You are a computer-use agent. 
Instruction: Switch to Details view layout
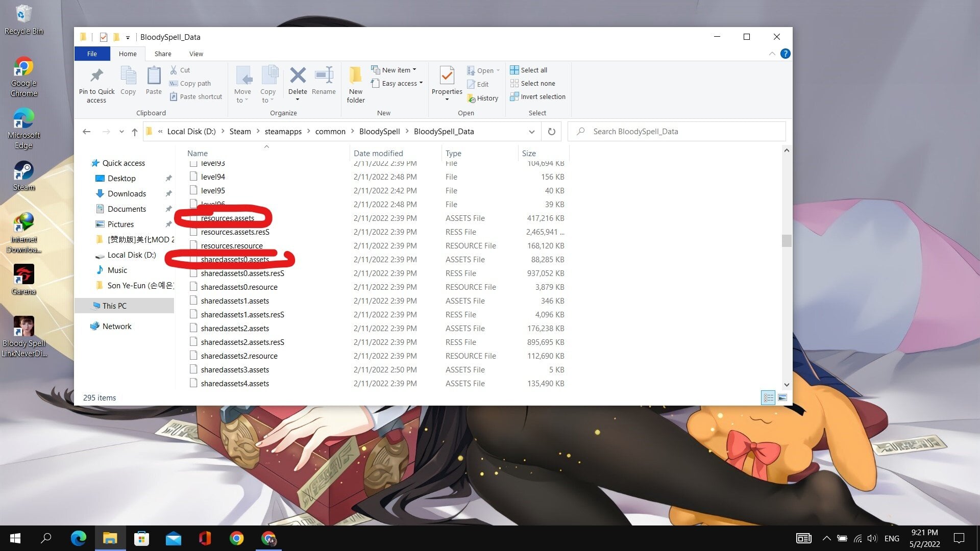click(768, 397)
